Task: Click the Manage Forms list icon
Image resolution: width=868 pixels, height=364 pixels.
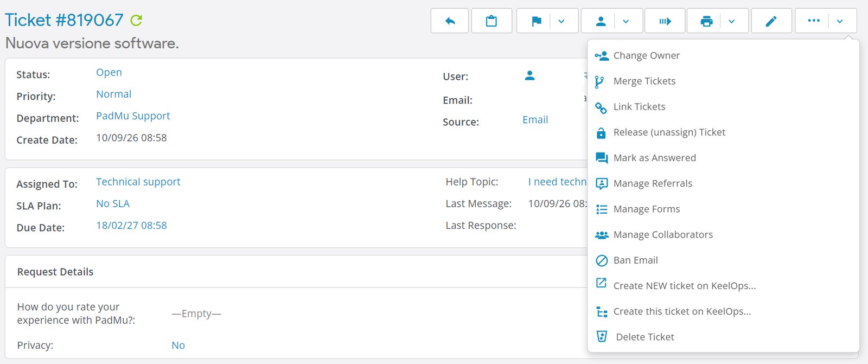Action: coord(602,209)
